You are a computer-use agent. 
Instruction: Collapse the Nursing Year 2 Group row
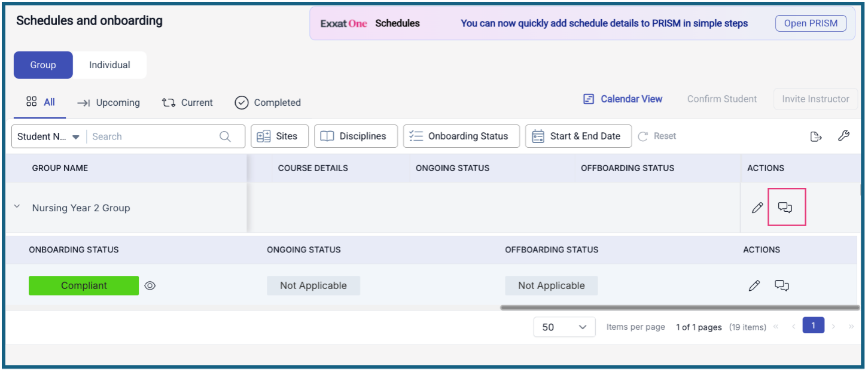click(x=17, y=207)
